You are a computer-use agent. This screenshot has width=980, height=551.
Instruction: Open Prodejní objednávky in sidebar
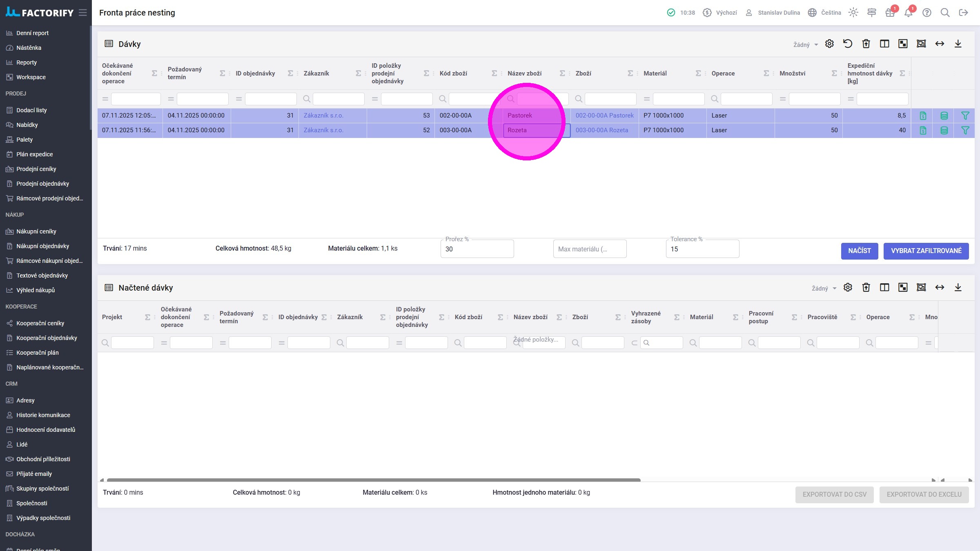42,184
